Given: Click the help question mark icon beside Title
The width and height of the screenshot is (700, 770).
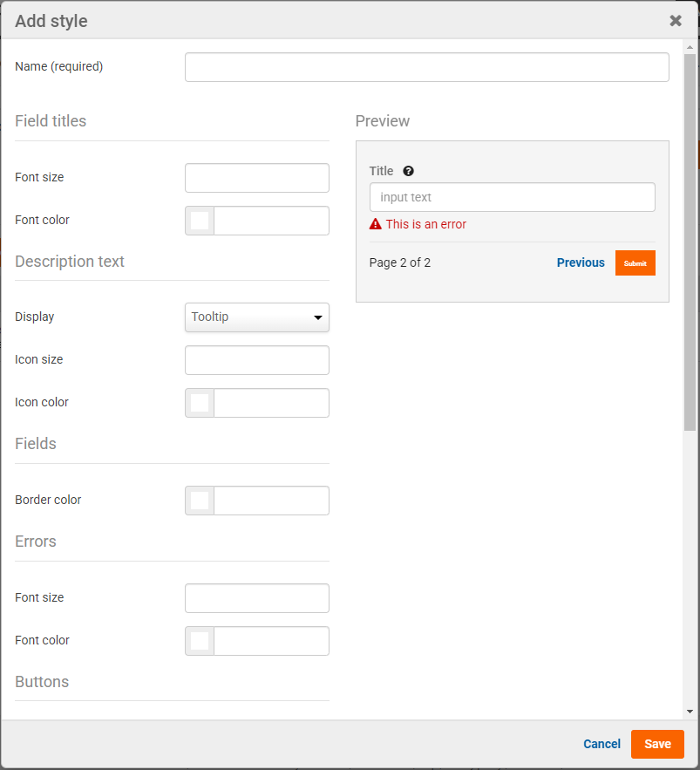Looking at the screenshot, I should (x=408, y=172).
